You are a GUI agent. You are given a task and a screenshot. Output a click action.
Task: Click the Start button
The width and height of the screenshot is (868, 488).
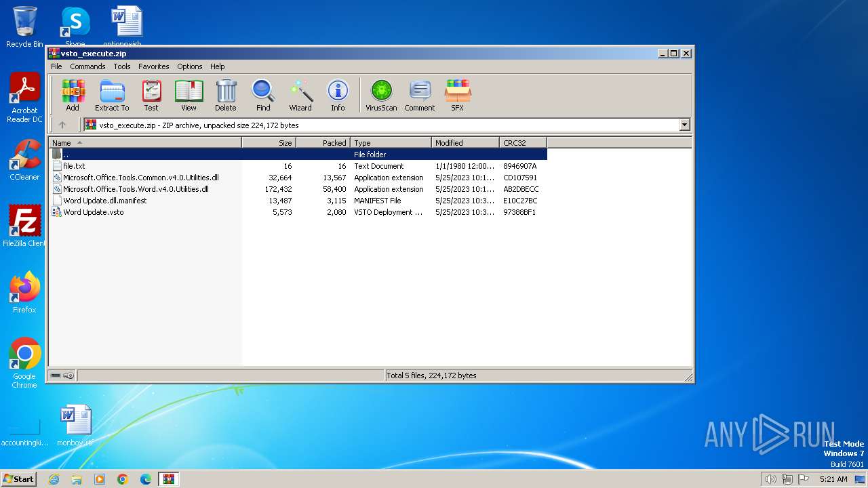tap(19, 479)
